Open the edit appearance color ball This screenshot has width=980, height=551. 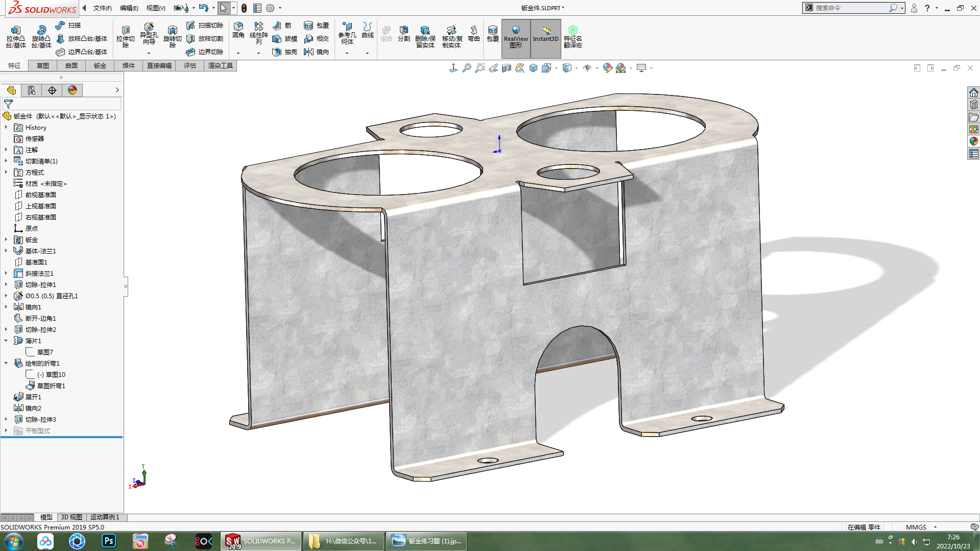(607, 68)
